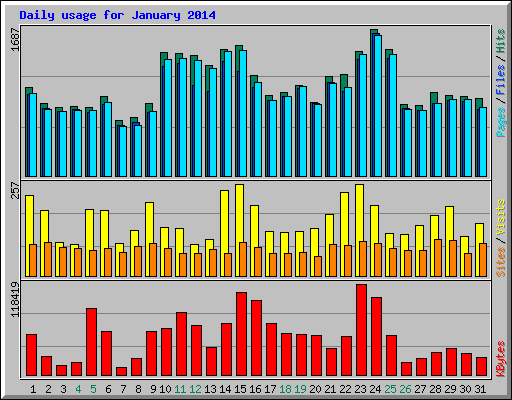Click green weekend day label 19
This screenshot has height=400, width=512.
tap(300, 389)
